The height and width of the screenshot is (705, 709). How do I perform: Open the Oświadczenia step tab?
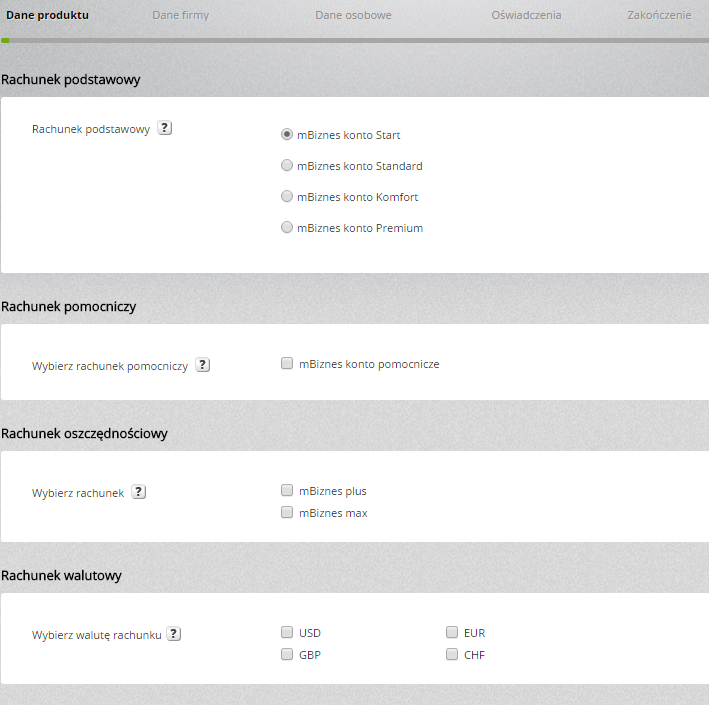tap(526, 15)
